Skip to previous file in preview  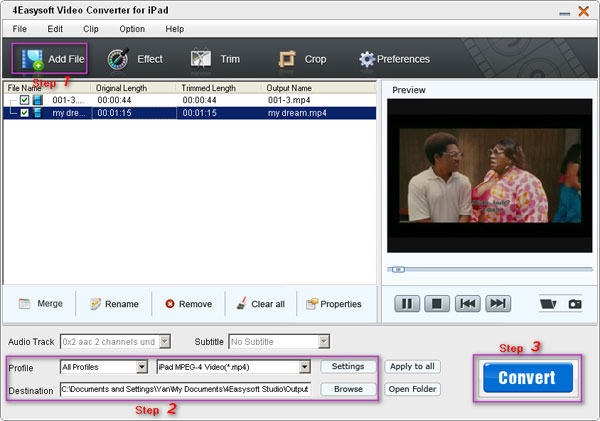(x=468, y=304)
